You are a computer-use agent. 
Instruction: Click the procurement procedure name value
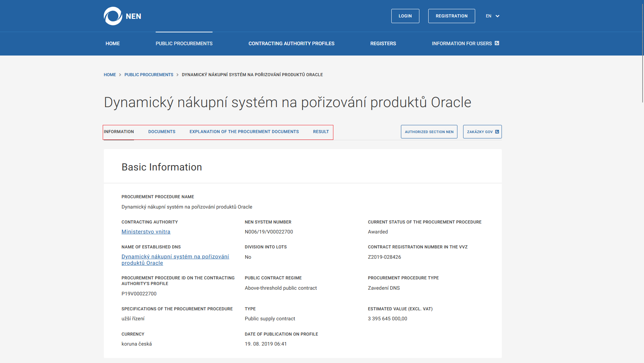pos(187,207)
